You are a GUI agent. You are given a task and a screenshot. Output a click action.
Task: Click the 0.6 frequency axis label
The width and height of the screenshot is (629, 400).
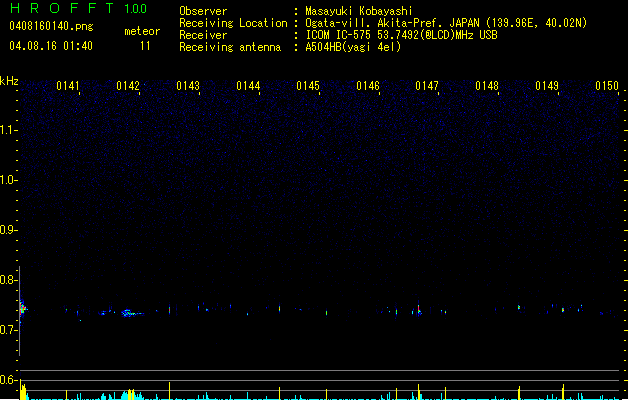click(x=8, y=380)
